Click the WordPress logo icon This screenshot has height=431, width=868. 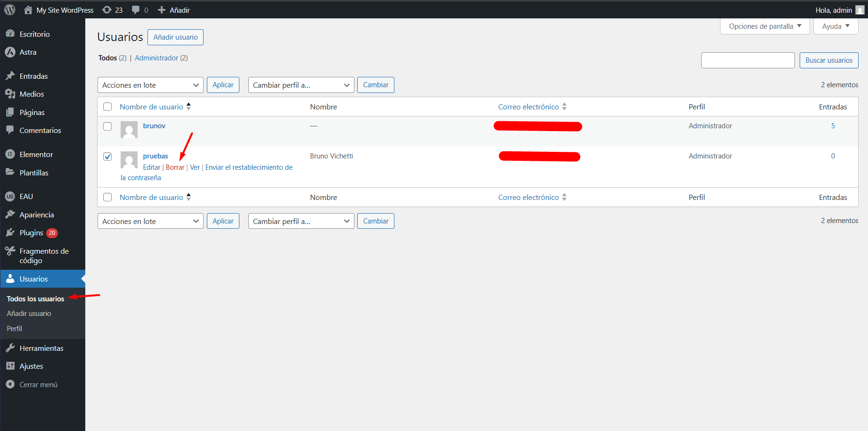(x=10, y=10)
